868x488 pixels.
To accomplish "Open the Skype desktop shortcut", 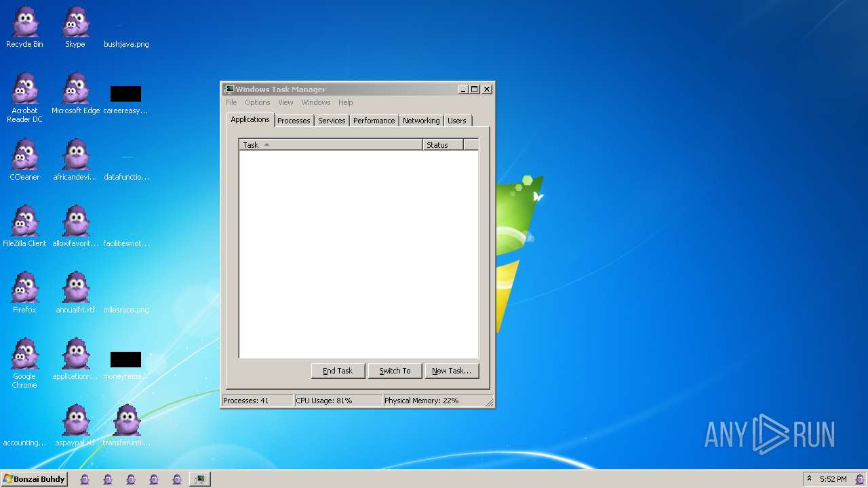I will (75, 27).
